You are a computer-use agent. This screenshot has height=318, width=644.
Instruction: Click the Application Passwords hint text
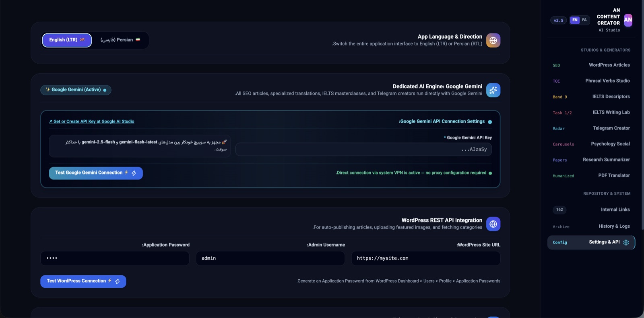pos(398,281)
